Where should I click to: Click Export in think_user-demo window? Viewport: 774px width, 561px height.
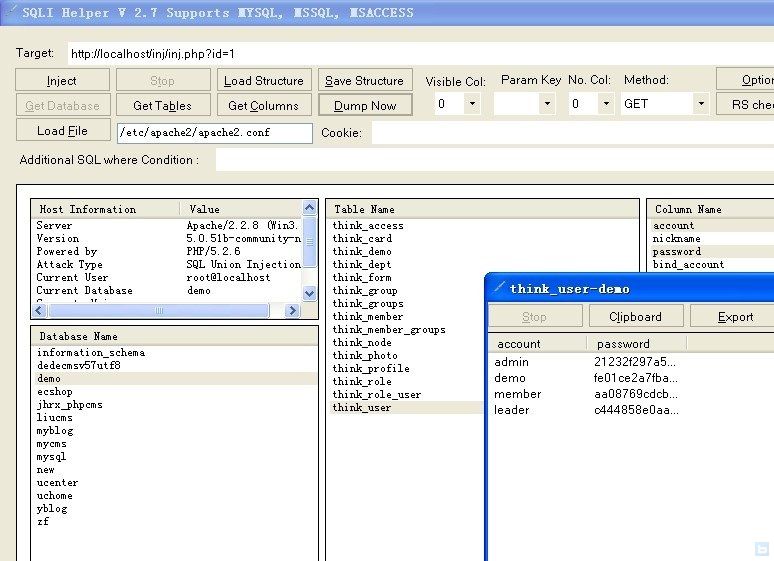point(733,317)
